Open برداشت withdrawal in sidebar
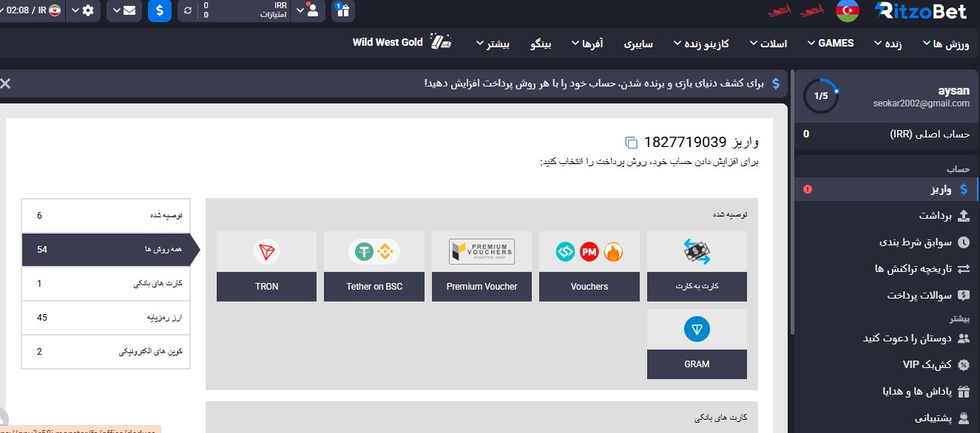Image resolution: width=980 pixels, height=433 pixels. pos(887,216)
